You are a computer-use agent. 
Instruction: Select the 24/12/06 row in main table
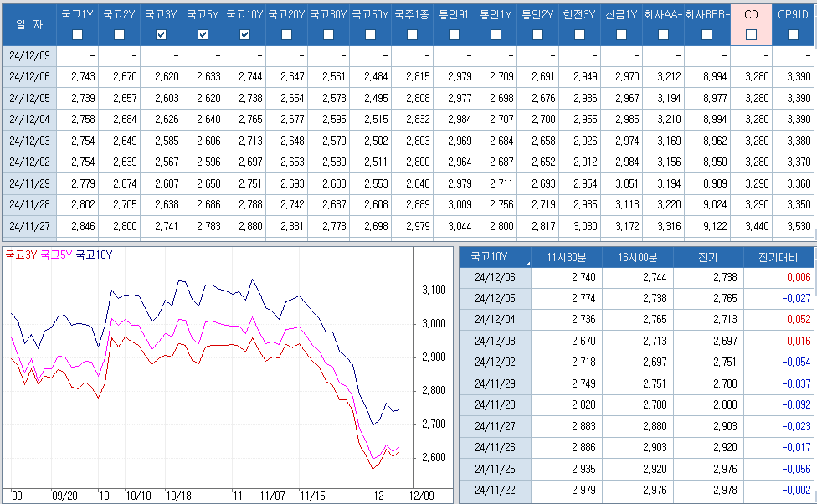click(28, 76)
